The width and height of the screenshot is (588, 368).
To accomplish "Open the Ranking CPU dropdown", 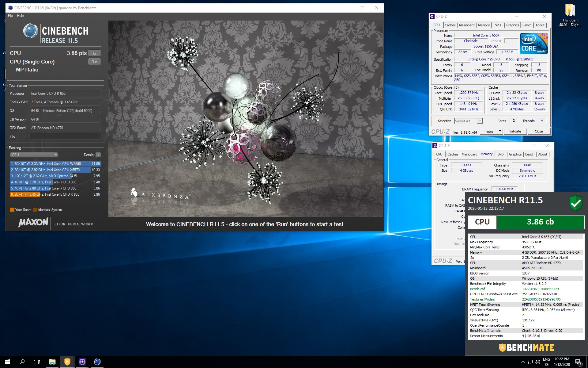I will [x=34, y=155].
